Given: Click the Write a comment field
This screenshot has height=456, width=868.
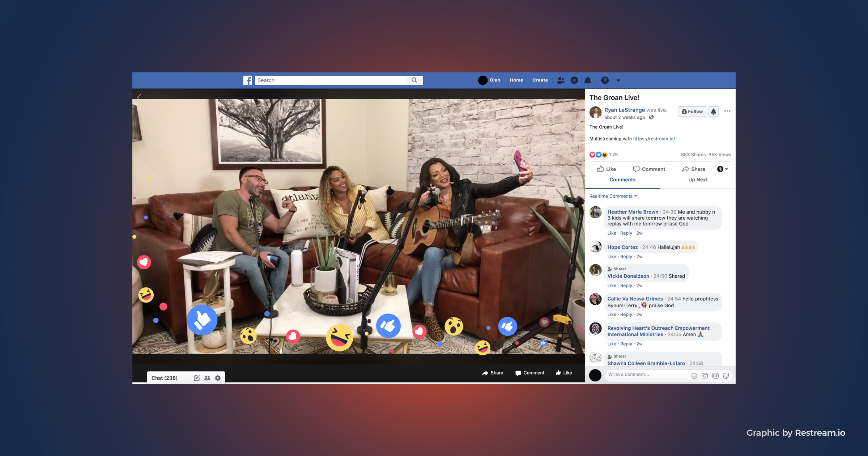Looking at the screenshot, I should click(647, 375).
